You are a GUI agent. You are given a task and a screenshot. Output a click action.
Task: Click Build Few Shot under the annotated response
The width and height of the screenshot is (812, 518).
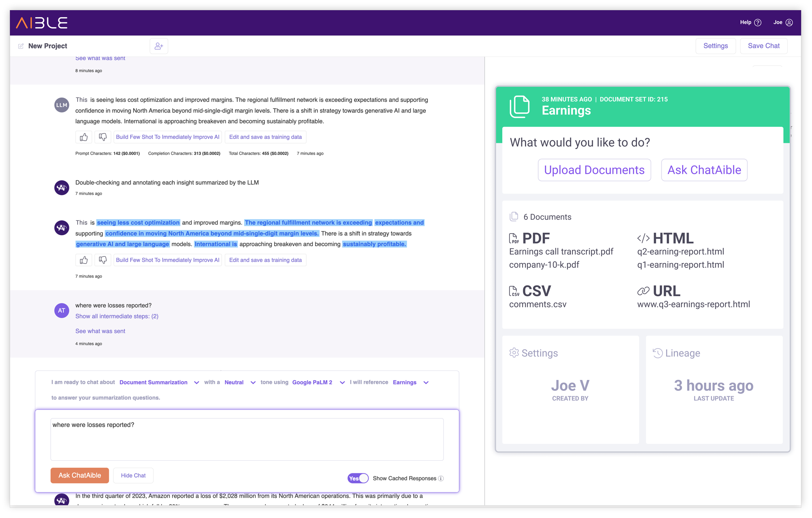[x=168, y=260]
